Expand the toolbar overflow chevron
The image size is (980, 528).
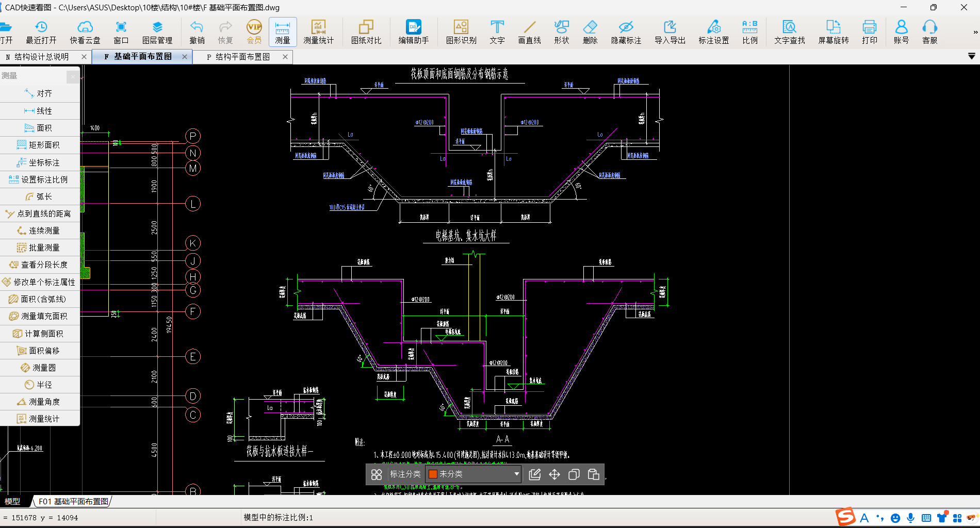975,32
